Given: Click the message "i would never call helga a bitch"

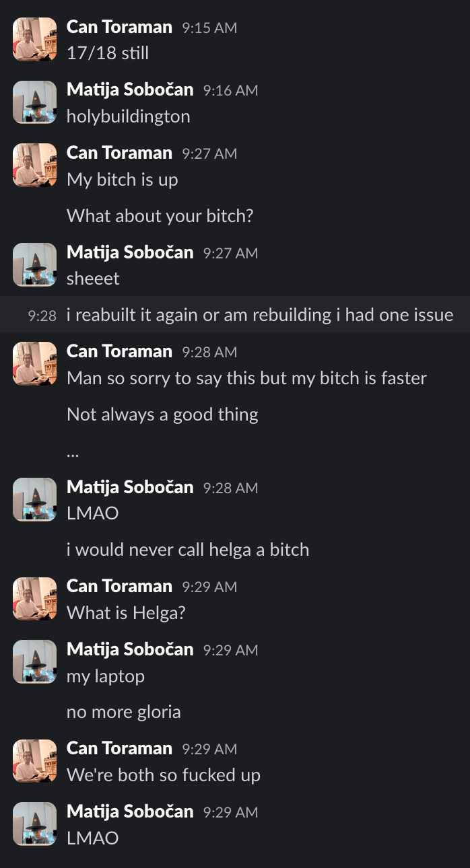Looking at the screenshot, I should 187,549.
